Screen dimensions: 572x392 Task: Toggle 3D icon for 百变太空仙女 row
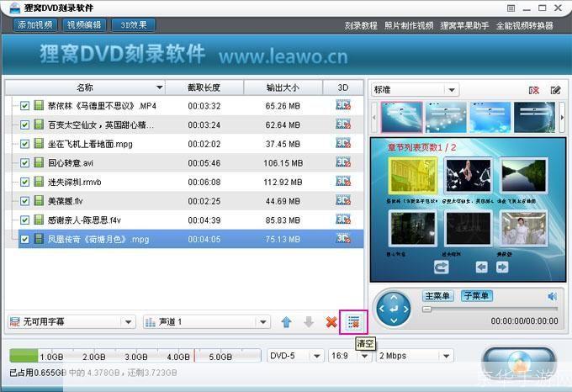click(343, 124)
